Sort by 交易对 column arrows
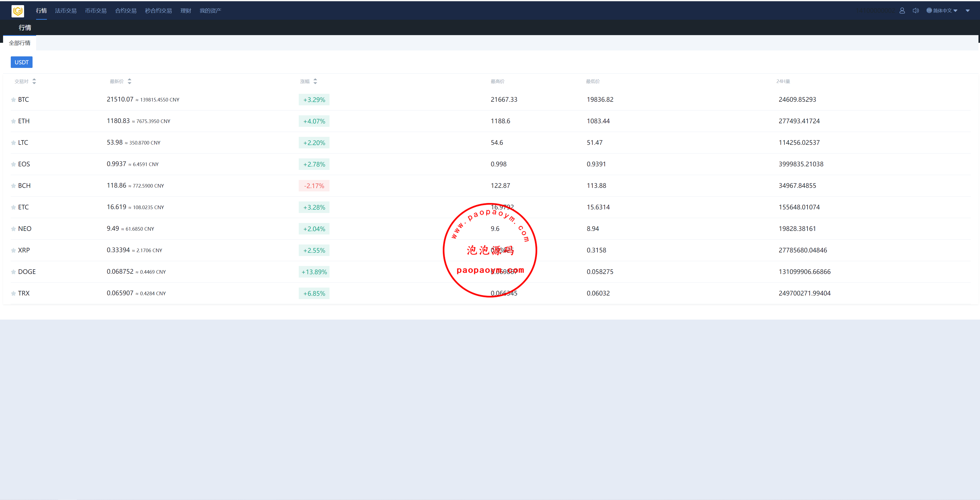980x500 pixels. 34,81
